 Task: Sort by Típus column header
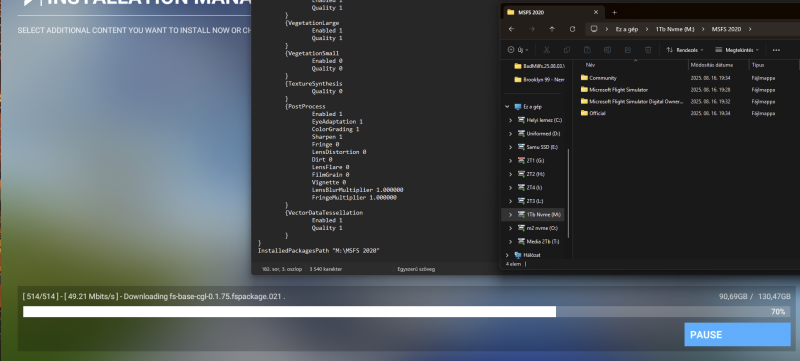point(758,65)
